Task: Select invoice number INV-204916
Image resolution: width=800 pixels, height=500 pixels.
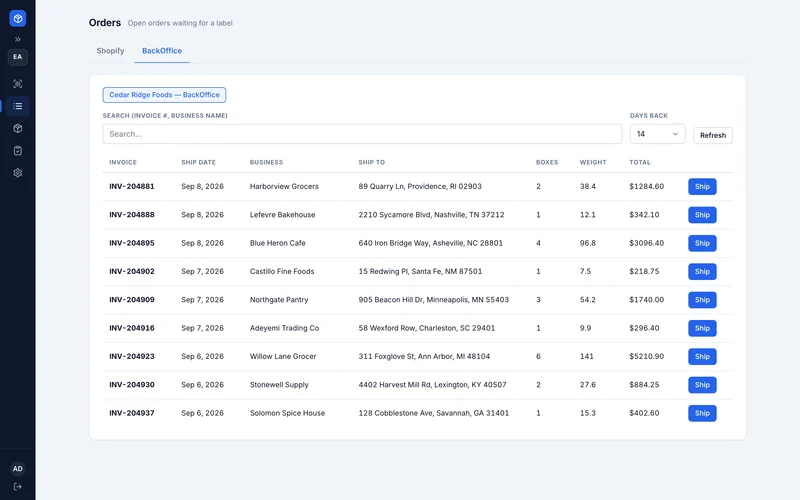Action: pyautogui.click(x=132, y=328)
